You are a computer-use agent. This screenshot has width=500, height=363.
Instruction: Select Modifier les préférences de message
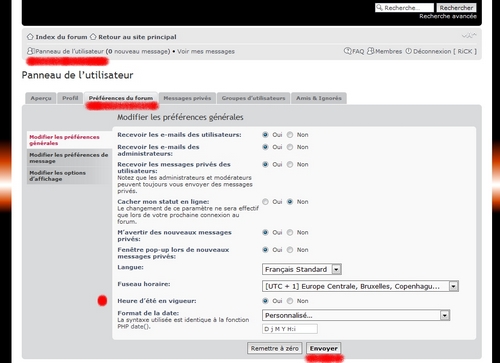click(x=69, y=158)
